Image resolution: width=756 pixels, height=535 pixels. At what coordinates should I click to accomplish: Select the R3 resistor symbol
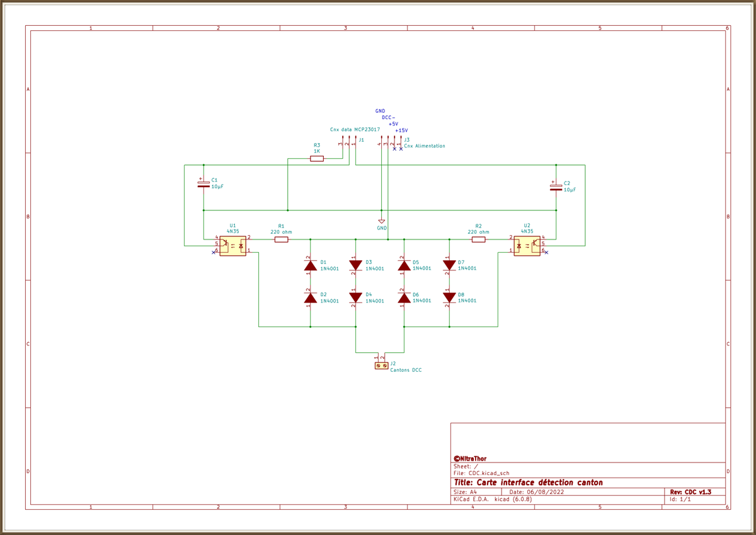317,159
